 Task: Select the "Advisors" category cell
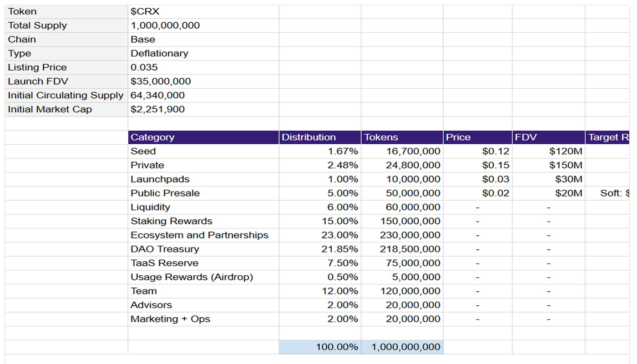[203, 305]
